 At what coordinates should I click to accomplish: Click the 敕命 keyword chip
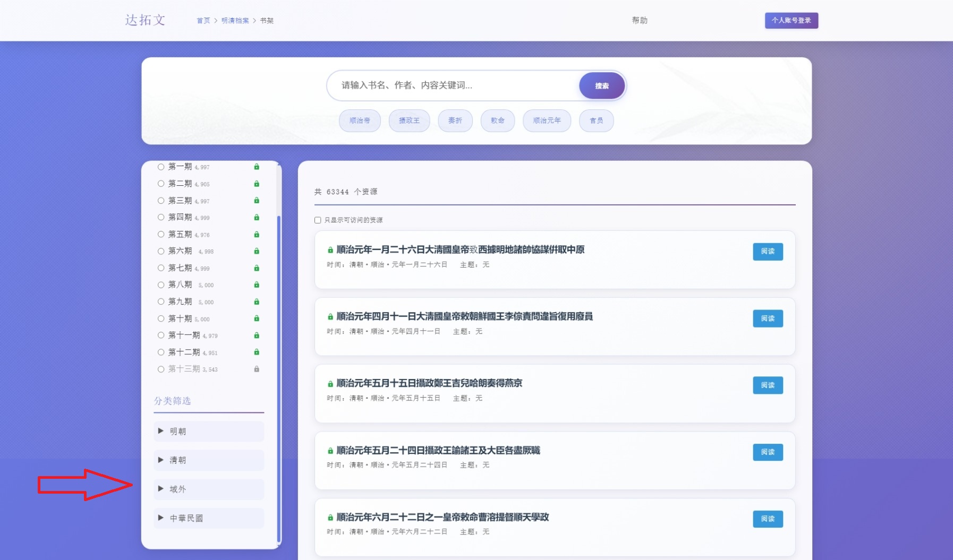(498, 120)
